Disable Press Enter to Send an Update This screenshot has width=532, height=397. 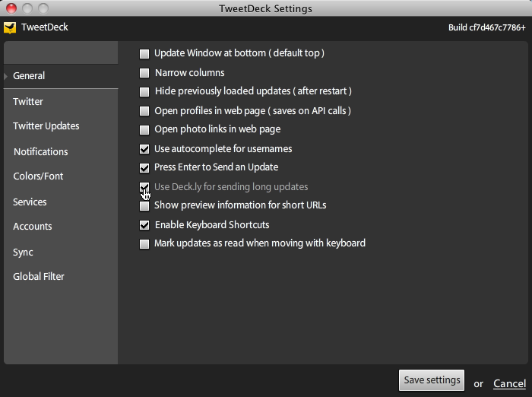pos(144,168)
